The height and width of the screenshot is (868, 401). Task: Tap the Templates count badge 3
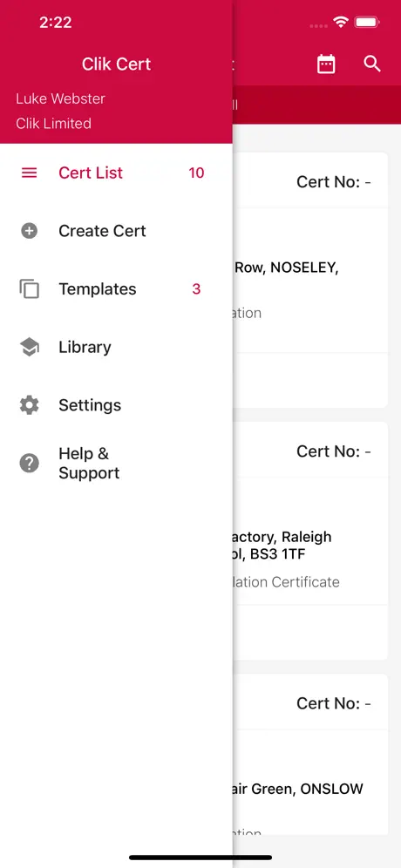[x=196, y=289]
